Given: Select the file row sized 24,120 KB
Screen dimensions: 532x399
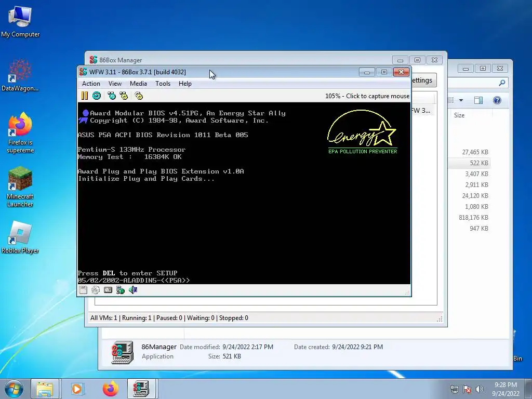Looking at the screenshot, I should [x=475, y=195].
